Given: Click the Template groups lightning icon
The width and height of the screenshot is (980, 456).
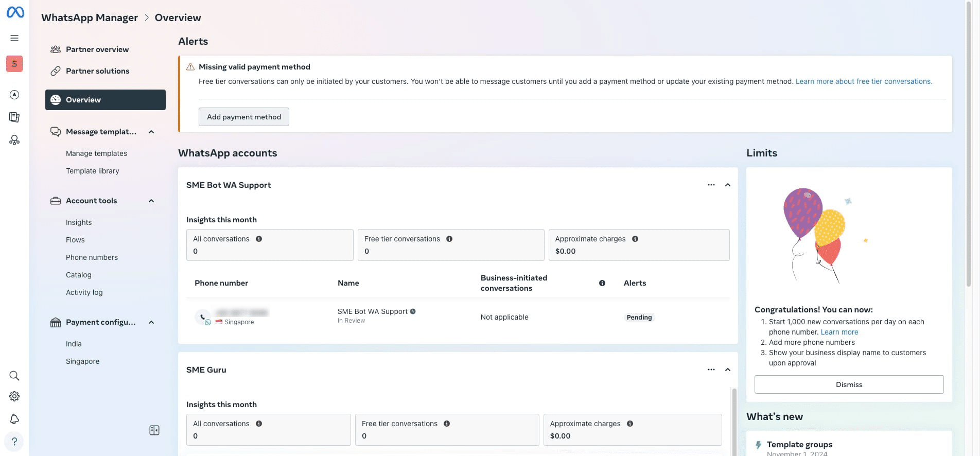Looking at the screenshot, I should [x=758, y=445].
